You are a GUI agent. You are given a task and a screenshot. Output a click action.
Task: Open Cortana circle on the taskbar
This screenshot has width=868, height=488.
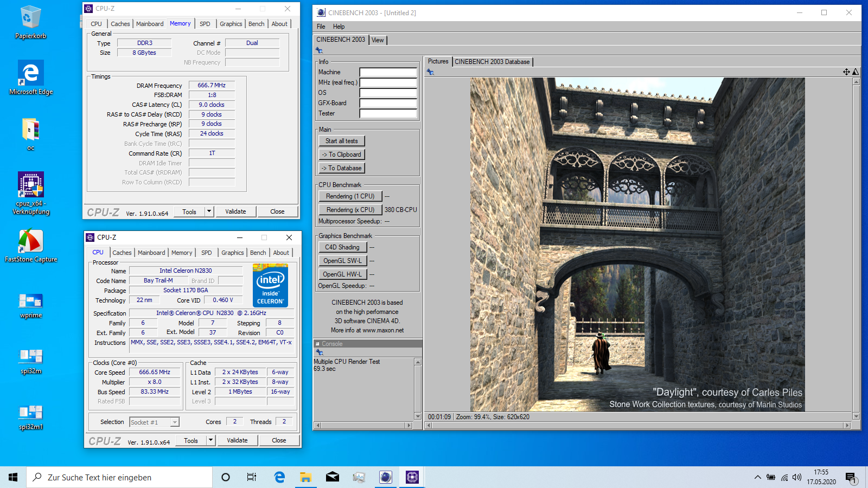point(226,477)
